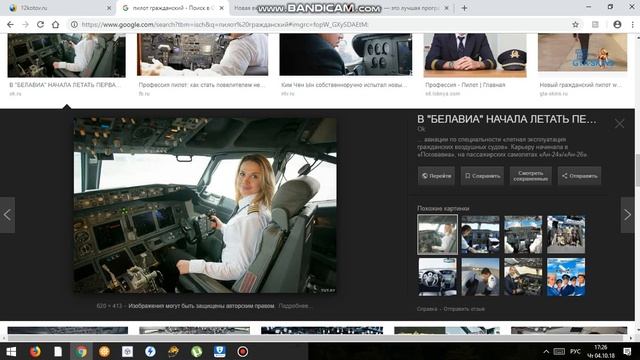Click the Справка link

[x=427, y=309]
